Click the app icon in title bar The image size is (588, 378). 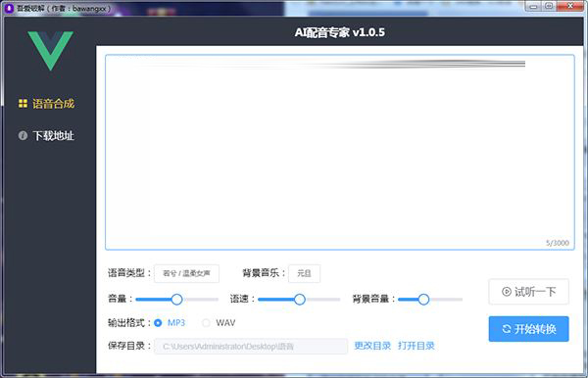tap(9, 8)
